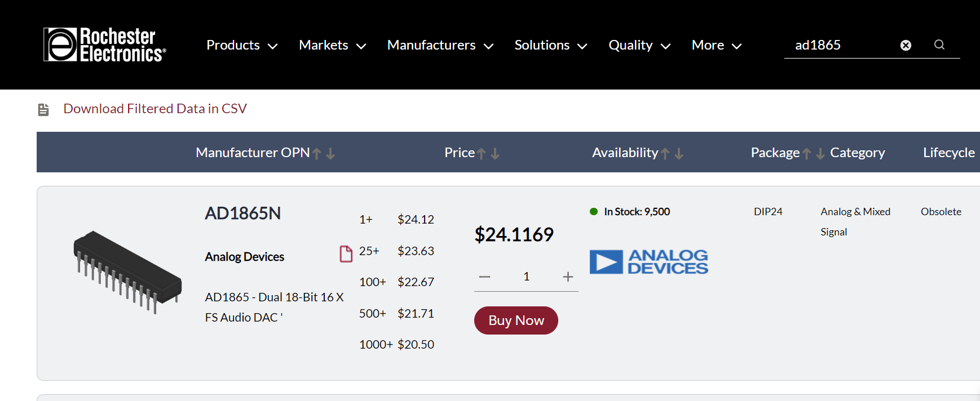Click the 25+ price break $23.63
The width and height of the screenshot is (980, 401).
396,251
